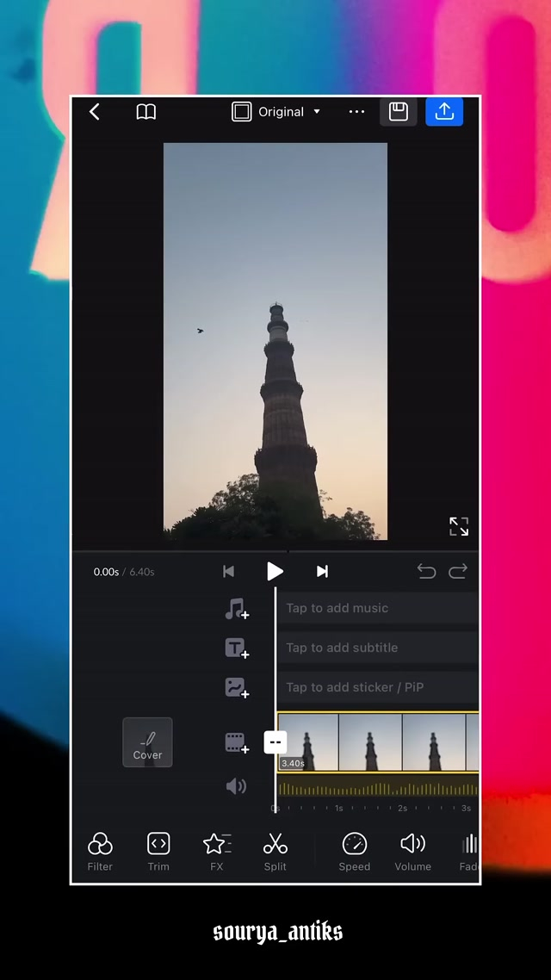
Task: Play the video preview
Action: 275,571
